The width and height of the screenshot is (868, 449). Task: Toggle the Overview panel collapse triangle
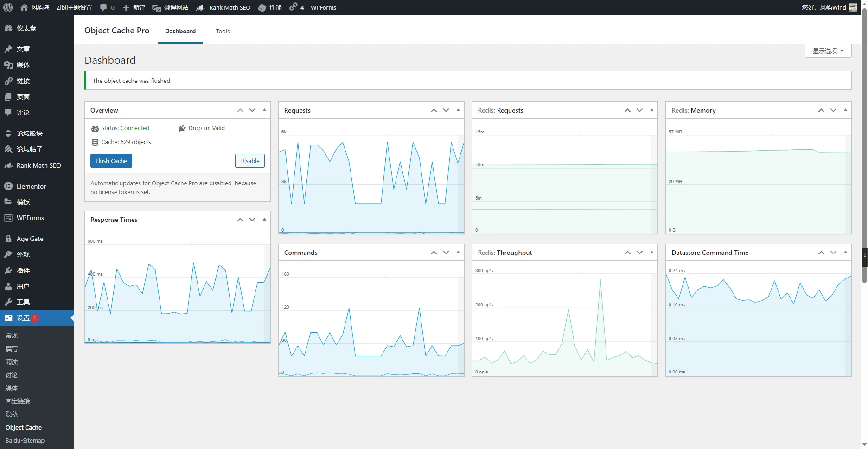[265, 110]
